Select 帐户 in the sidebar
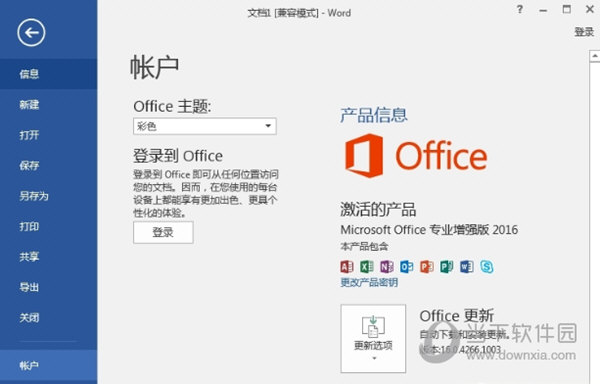Image resolution: width=600 pixels, height=384 pixels. point(49,366)
